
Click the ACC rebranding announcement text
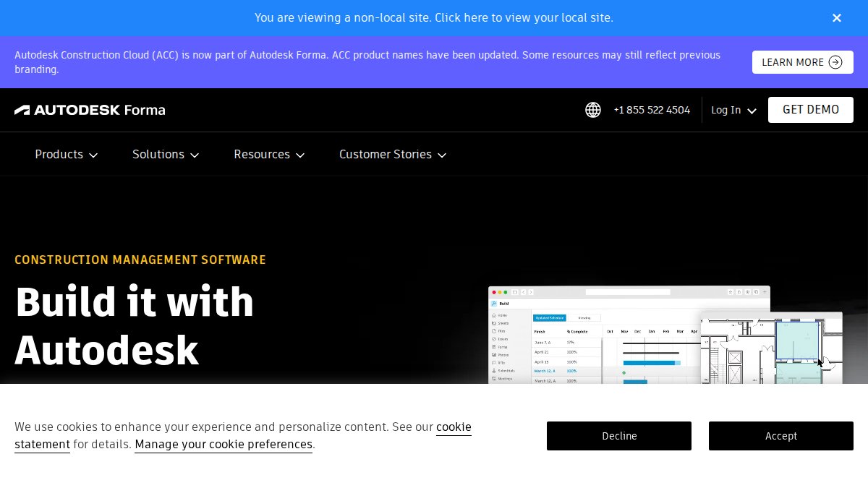coord(367,62)
